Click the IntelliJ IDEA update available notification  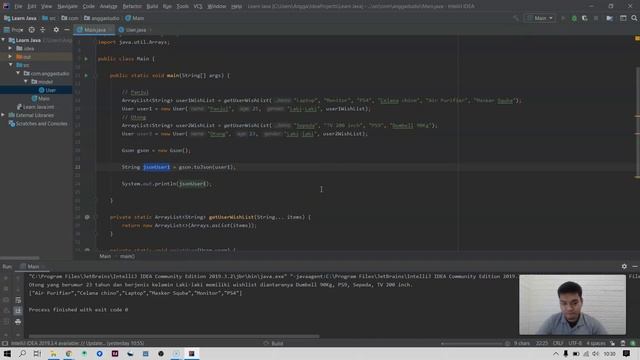(x=77, y=343)
